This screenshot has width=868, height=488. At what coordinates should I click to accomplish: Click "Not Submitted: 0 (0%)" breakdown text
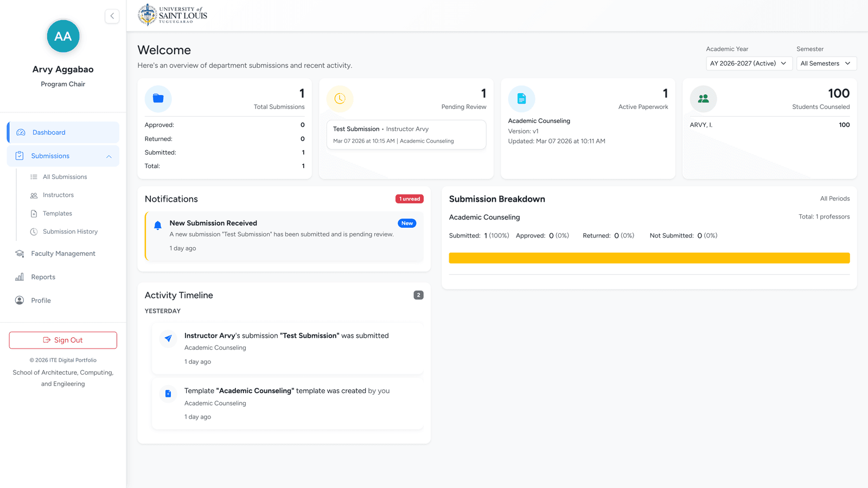click(684, 236)
